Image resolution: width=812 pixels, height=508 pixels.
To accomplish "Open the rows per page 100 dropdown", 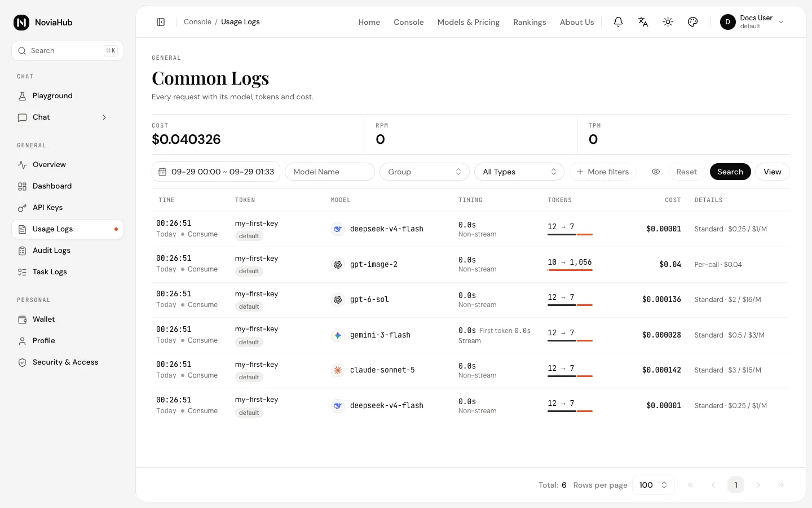I will (x=654, y=485).
